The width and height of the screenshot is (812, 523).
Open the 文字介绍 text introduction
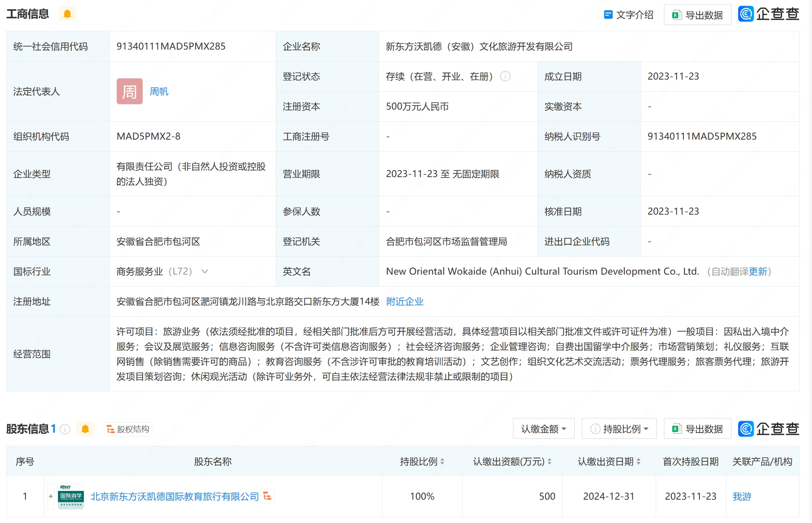click(628, 15)
